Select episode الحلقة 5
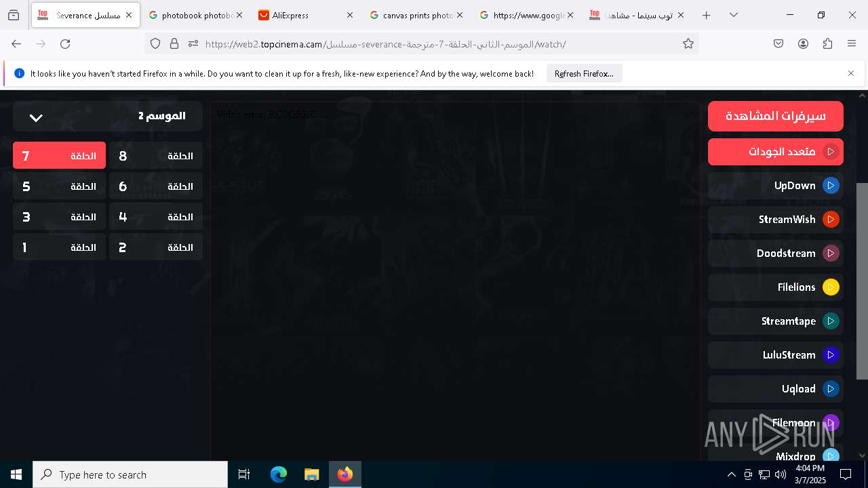The width and height of the screenshot is (868, 488). [59, 186]
